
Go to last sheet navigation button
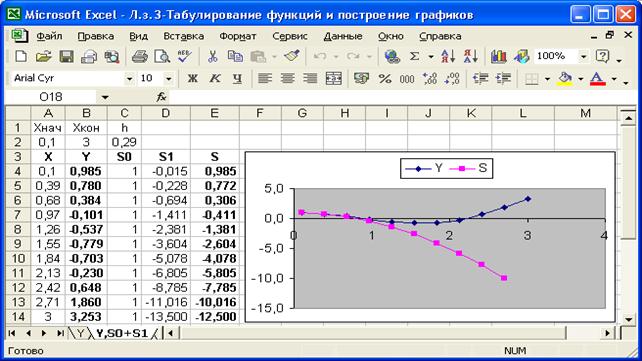click(60, 333)
